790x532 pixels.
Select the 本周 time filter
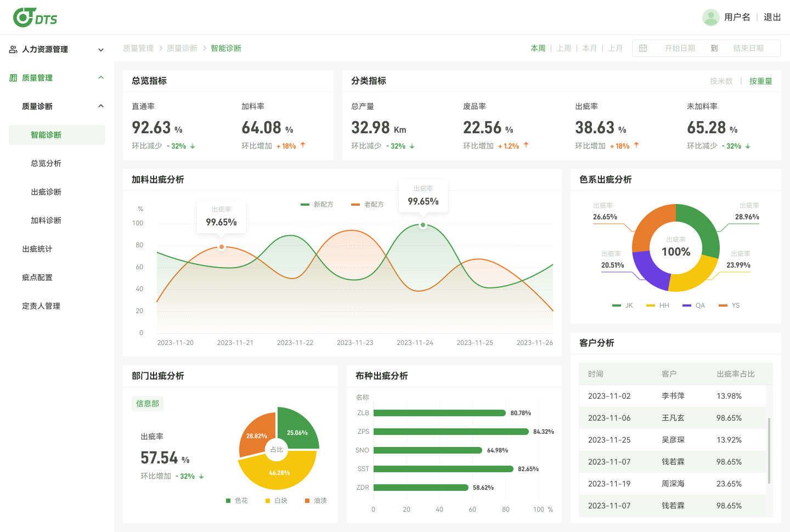pos(538,48)
